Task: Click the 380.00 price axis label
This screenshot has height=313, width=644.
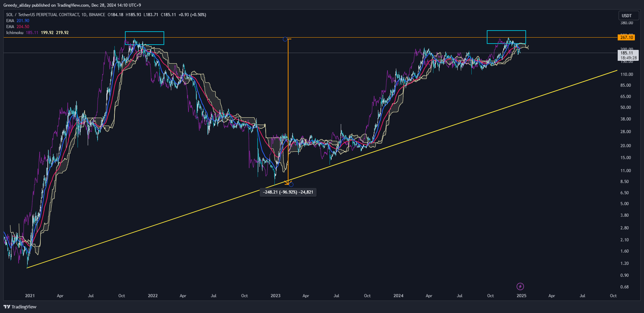Action: tap(627, 23)
